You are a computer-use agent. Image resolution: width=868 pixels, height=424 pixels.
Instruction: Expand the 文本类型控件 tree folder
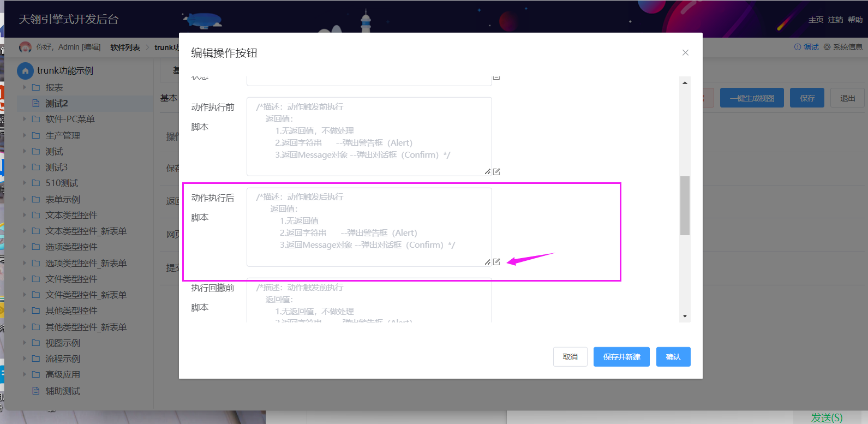coord(24,215)
